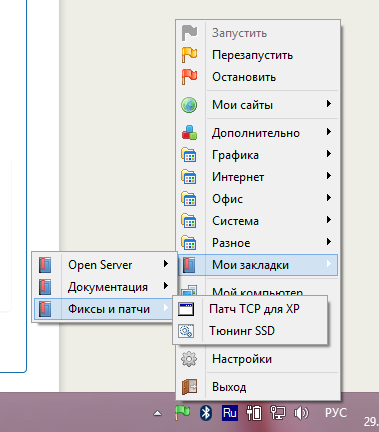Viewport: 379px width, 432px height.
Task: Click the network connection tray icon
Action: [277, 413]
